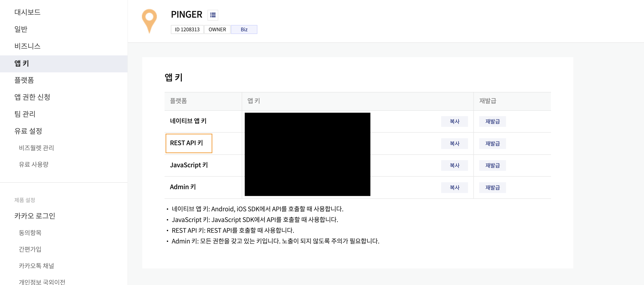The image size is (644, 285).
Task: Copy the 네이티브 앱 키 with 복사
Action: coord(454,122)
